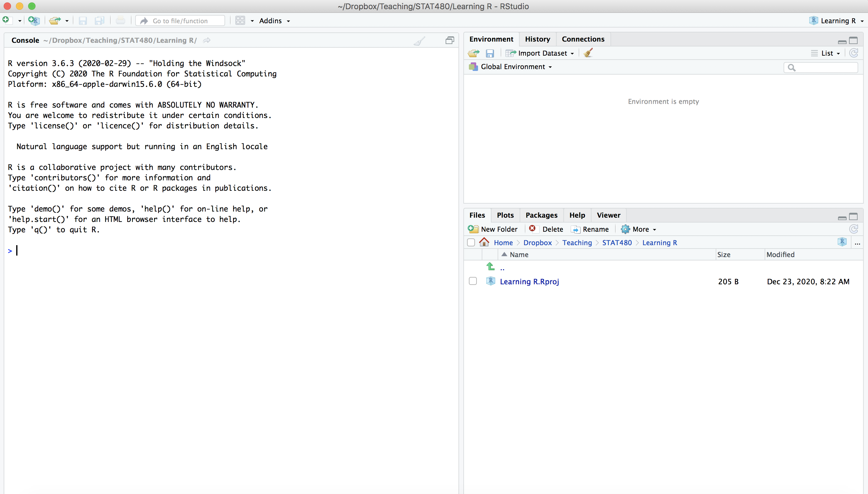Open the workspace panes layout icon
868x494 pixels.
pos(241,20)
